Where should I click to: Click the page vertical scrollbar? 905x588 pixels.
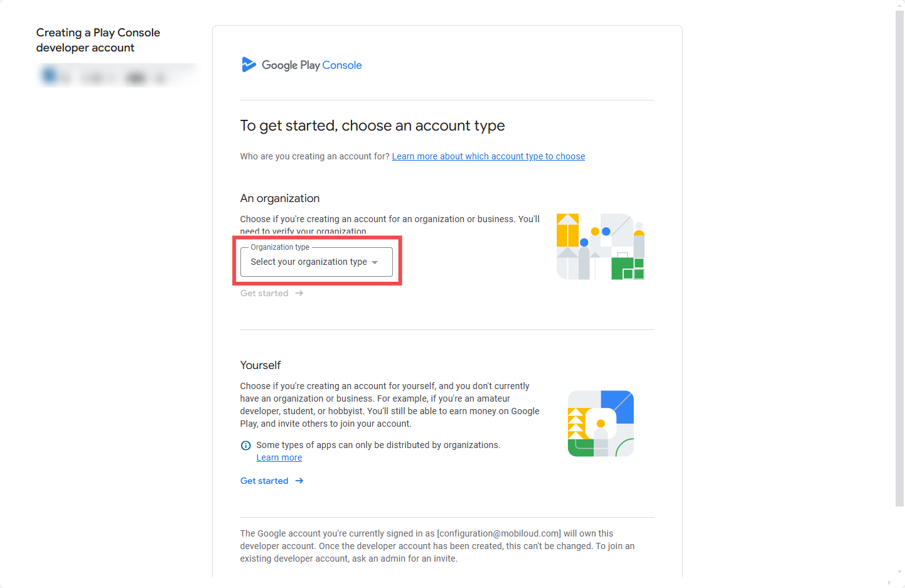coord(899,257)
